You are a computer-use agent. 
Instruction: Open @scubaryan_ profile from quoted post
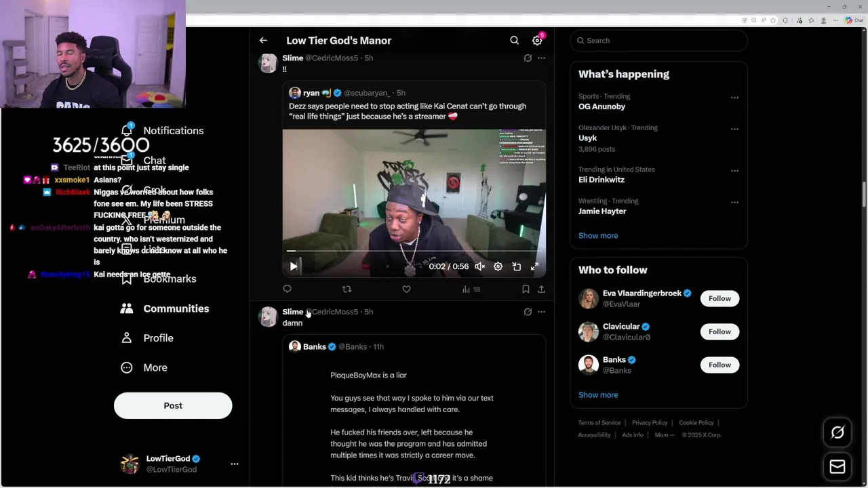366,93
